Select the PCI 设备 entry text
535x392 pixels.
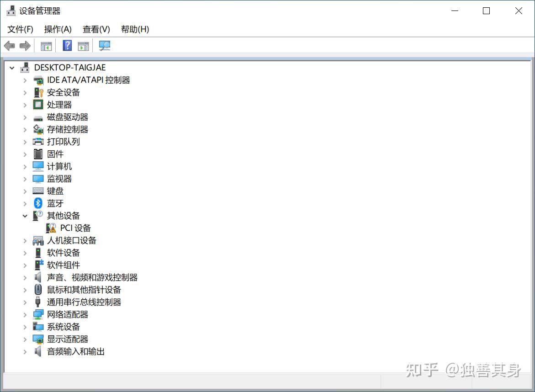pyautogui.click(x=75, y=228)
